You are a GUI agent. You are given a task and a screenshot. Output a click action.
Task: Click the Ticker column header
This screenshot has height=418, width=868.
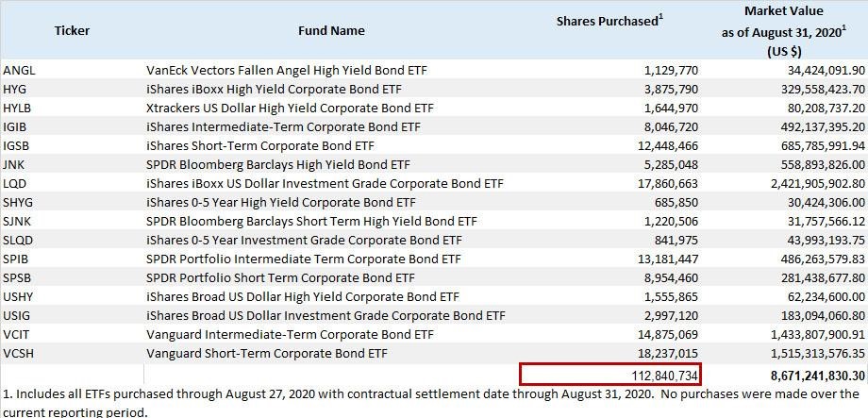pos(72,30)
